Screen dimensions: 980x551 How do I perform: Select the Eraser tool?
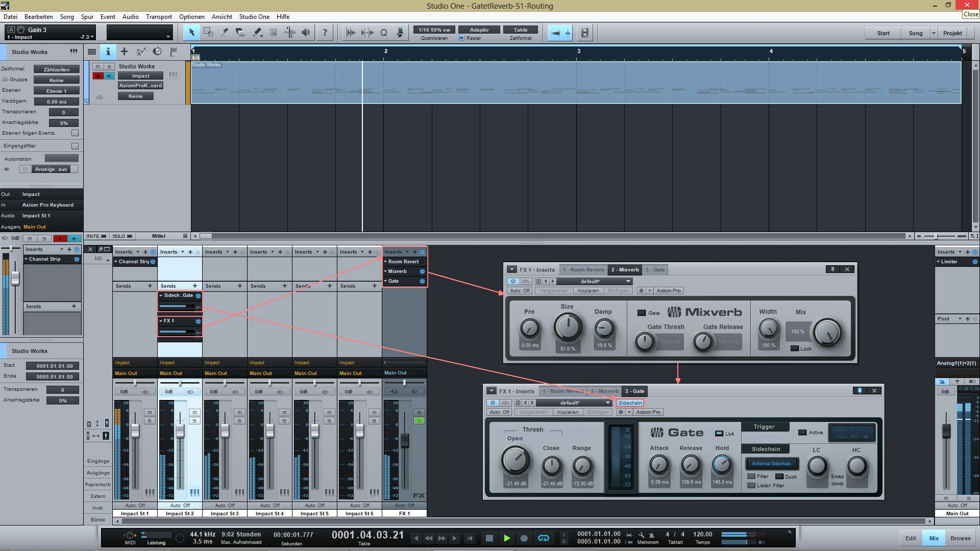click(240, 33)
